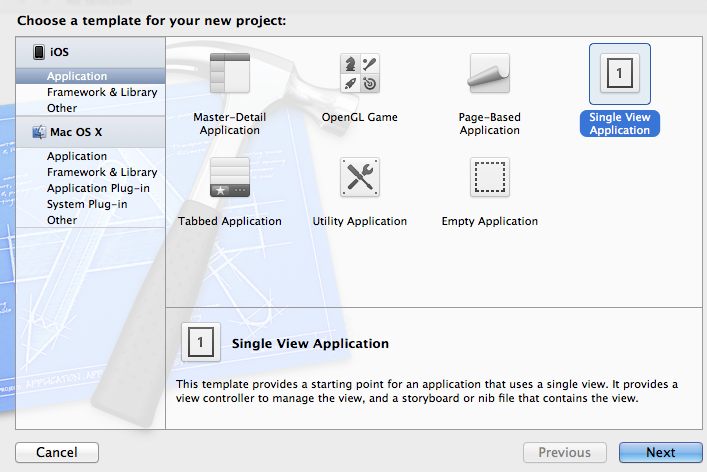
Task: Select Application under iOS section
Action: [90, 76]
